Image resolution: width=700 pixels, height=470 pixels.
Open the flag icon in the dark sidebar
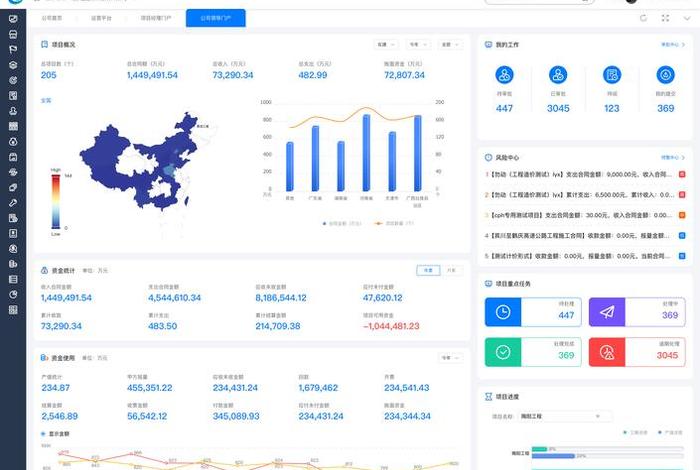pyautogui.click(x=13, y=49)
